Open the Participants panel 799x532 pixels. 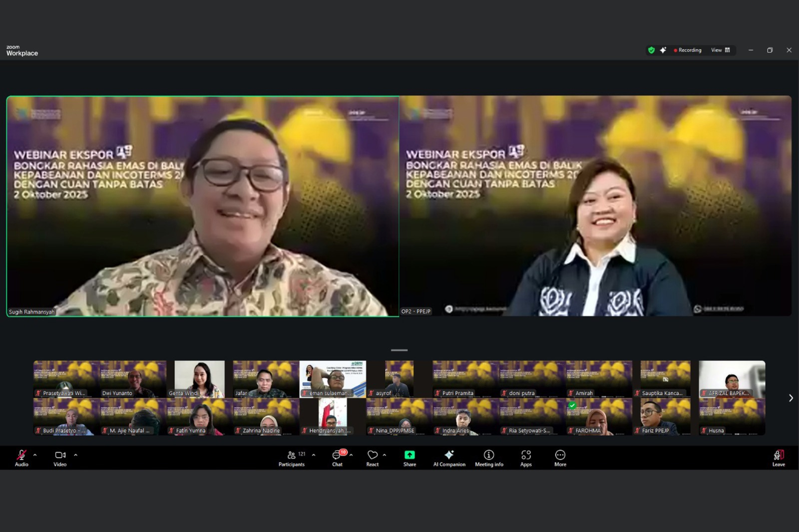click(x=292, y=457)
